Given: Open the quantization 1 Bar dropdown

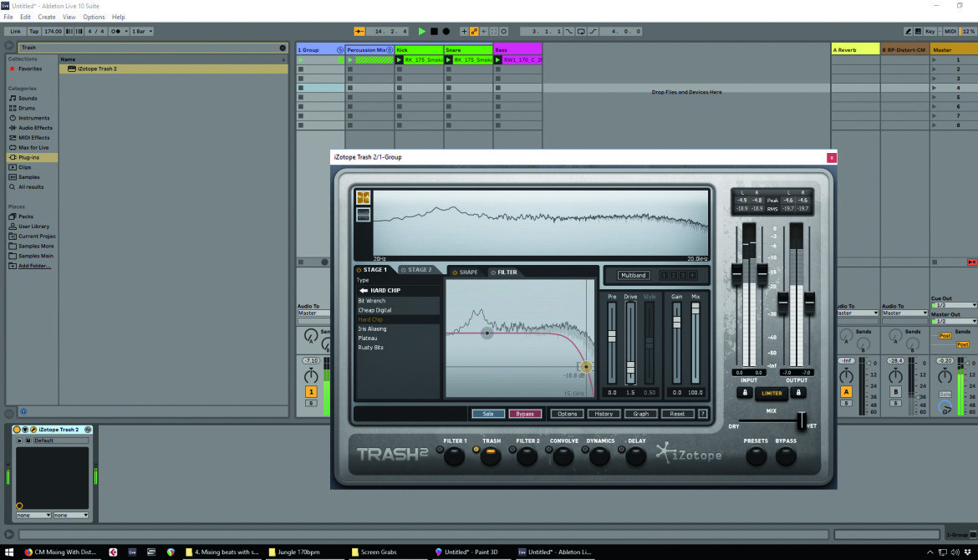Looking at the screenshot, I should (141, 31).
